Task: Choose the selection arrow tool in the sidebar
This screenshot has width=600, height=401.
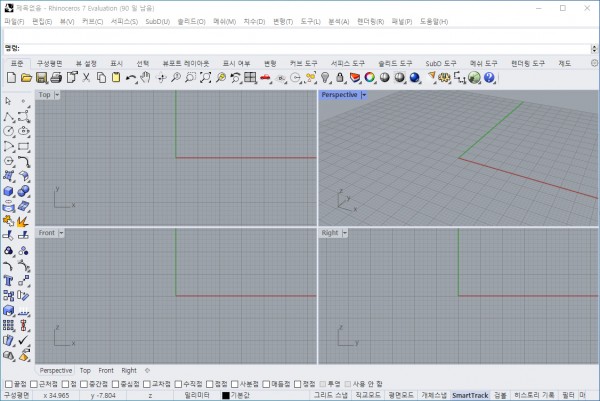Action: click(8, 101)
